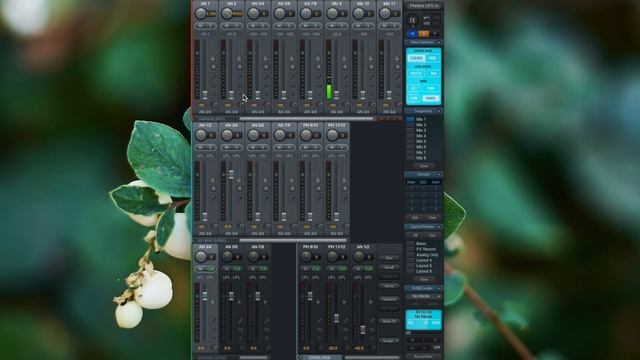
Task: Solo input Mic 11 with S button
Action: point(395,26)
